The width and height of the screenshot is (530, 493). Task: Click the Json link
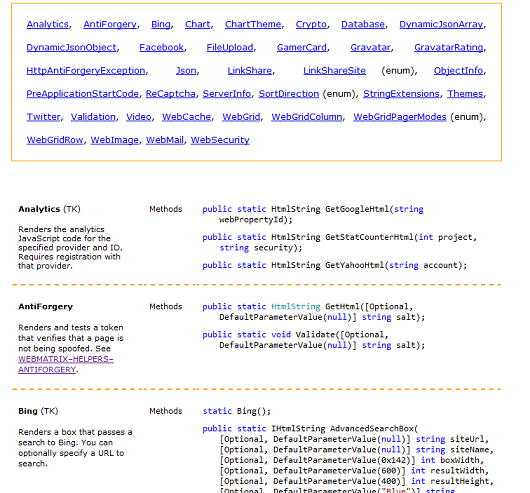[186, 71]
